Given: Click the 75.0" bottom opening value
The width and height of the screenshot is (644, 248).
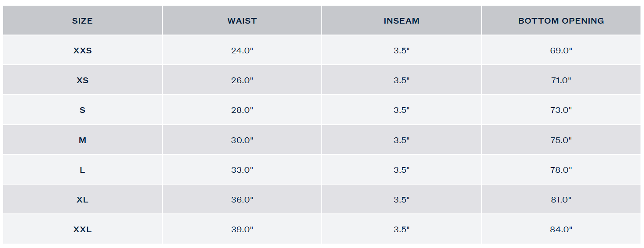Looking at the screenshot, I should click(561, 140).
